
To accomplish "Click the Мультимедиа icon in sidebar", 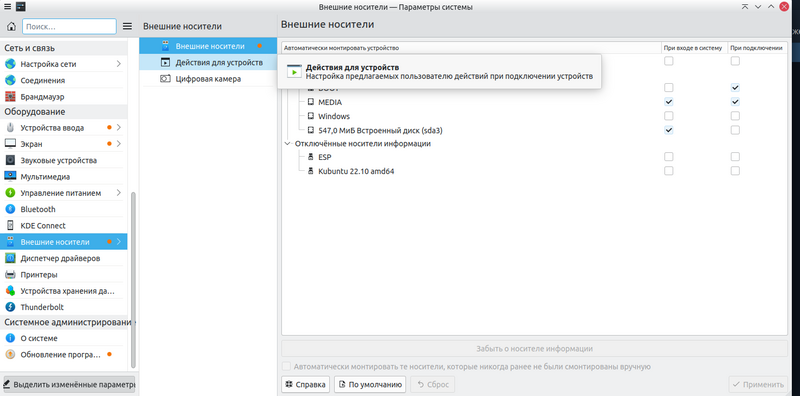I will 10,177.
